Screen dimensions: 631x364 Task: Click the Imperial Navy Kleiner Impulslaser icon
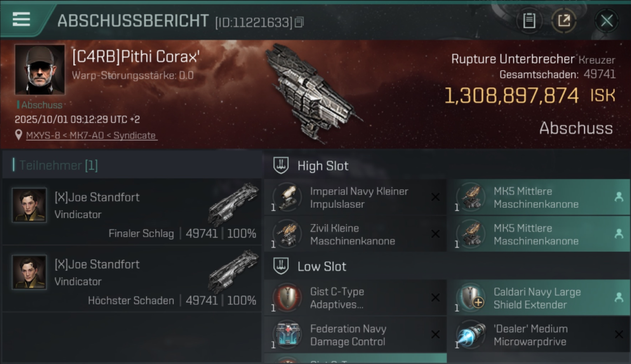pos(287,197)
